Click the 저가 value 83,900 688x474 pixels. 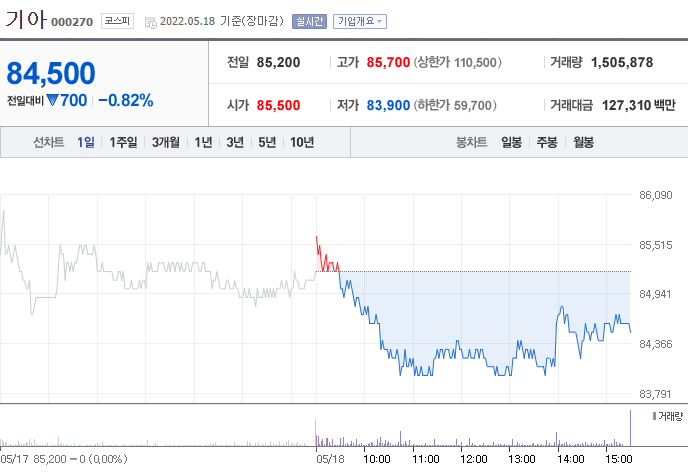(x=388, y=105)
